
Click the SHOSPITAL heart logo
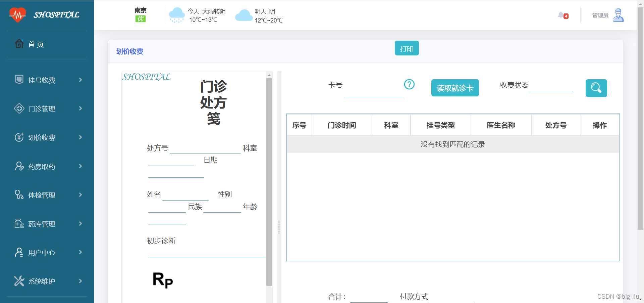click(x=17, y=15)
